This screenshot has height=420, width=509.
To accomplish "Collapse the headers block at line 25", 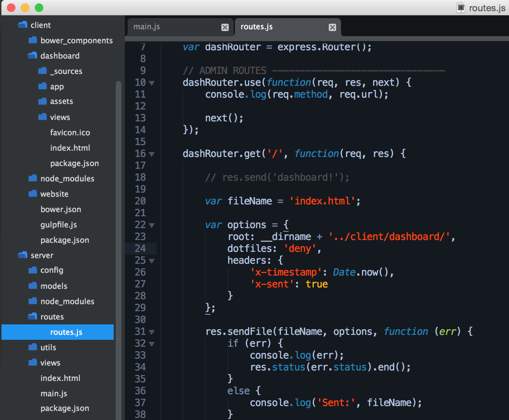I will [152, 261].
